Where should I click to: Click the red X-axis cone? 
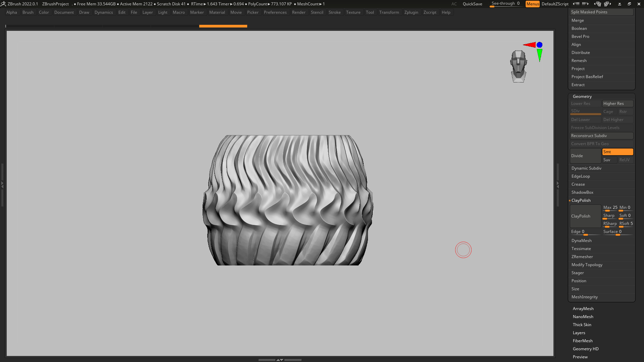pyautogui.click(x=530, y=45)
